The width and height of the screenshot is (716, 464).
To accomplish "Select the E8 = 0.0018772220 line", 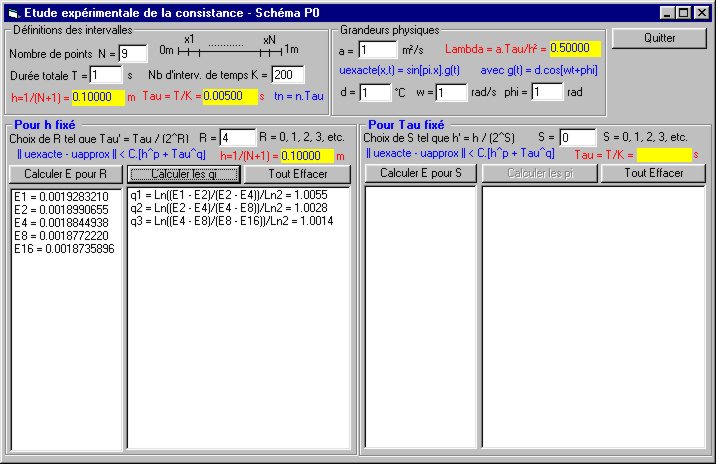I will [62, 236].
